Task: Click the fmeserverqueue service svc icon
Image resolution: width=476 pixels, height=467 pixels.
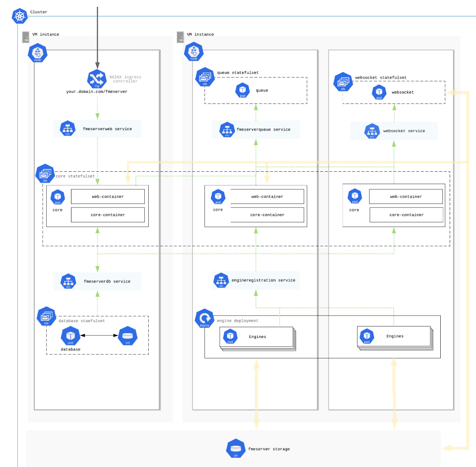Action: [x=227, y=129]
